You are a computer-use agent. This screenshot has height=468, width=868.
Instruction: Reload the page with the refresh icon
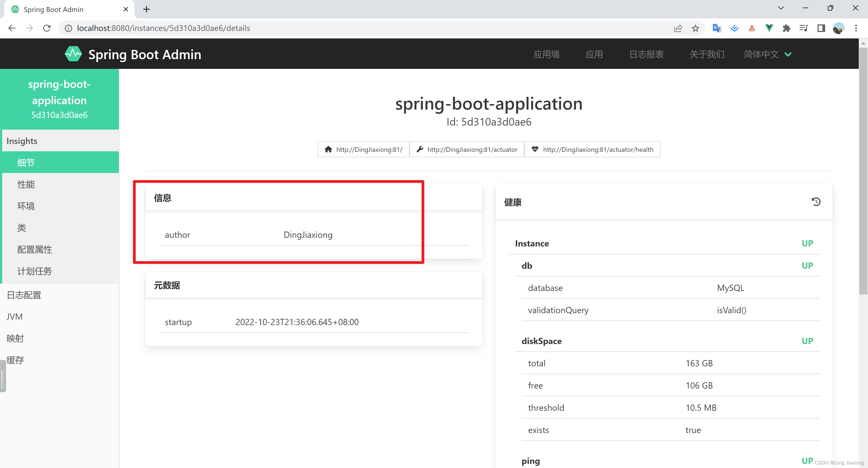pos(47,28)
